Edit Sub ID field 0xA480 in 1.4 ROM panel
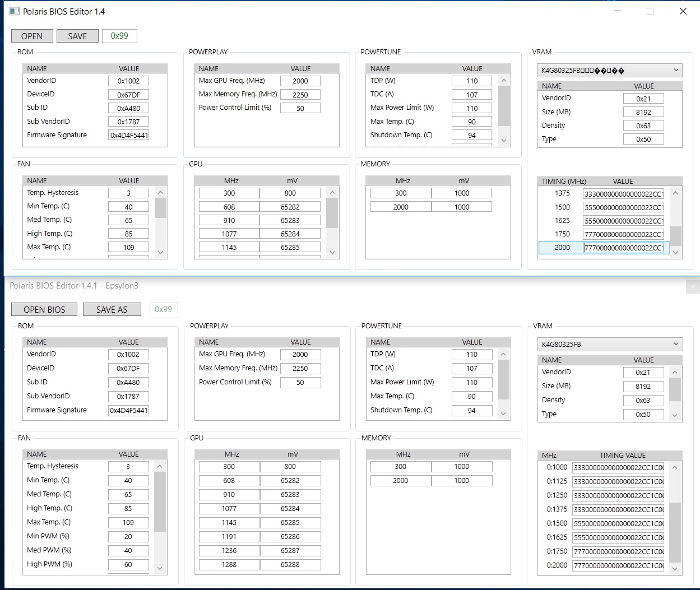Viewport: 700px width, 590px height. click(128, 108)
